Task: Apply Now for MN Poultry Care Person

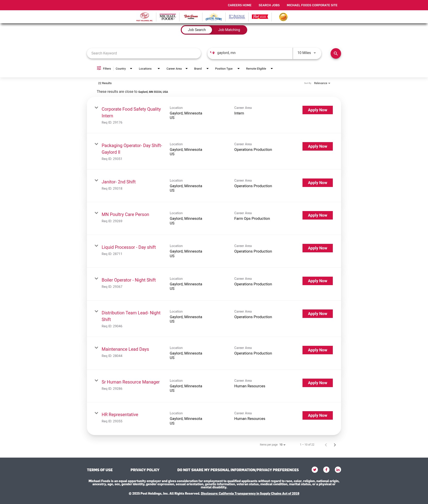Action: point(317,215)
